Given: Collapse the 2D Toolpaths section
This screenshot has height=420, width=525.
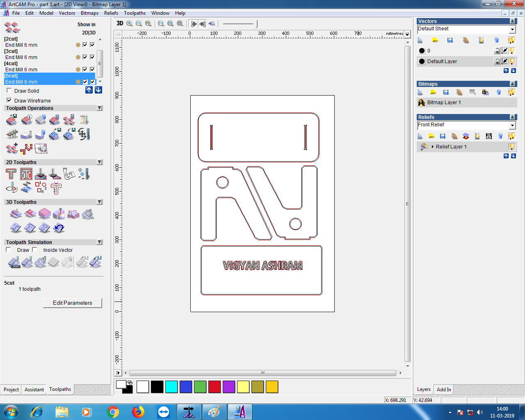Looking at the screenshot, I should tap(99, 162).
